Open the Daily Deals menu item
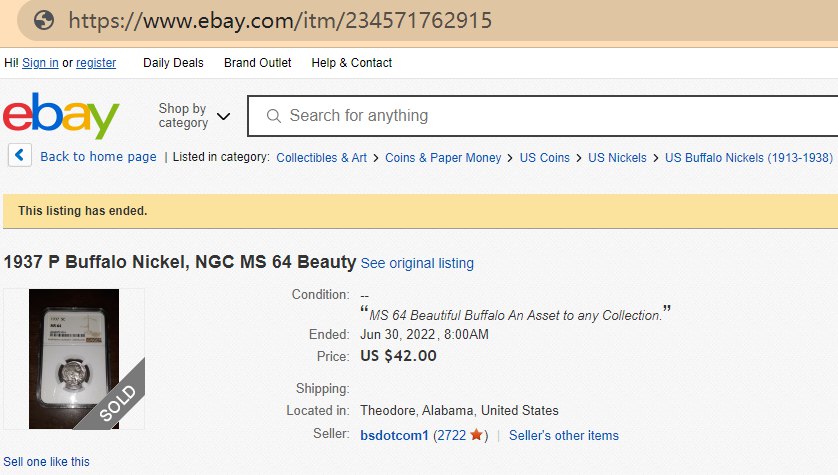The height and width of the screenshot is (475, 838). pyautogui.click(x=173, y=63)
